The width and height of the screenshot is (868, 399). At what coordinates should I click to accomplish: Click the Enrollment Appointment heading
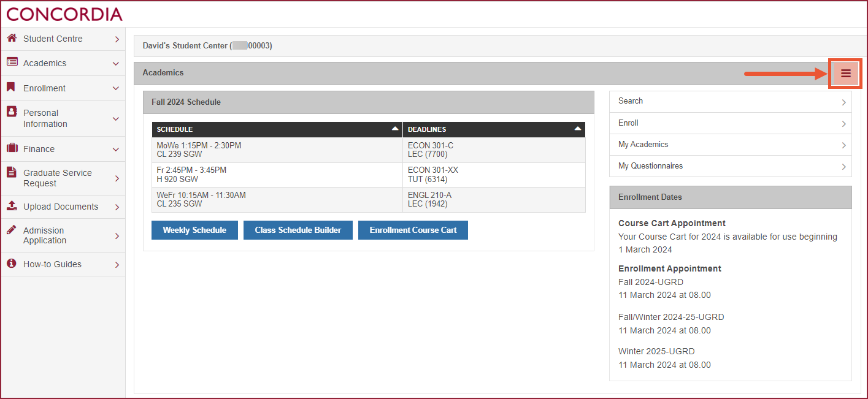(670, 268)
